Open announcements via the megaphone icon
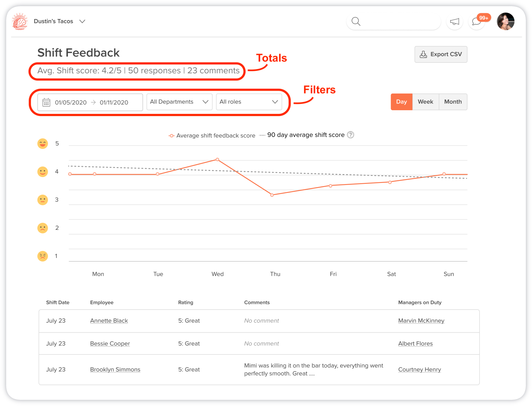The height and width of the screenshot is (406, 532). coord(454,22)
